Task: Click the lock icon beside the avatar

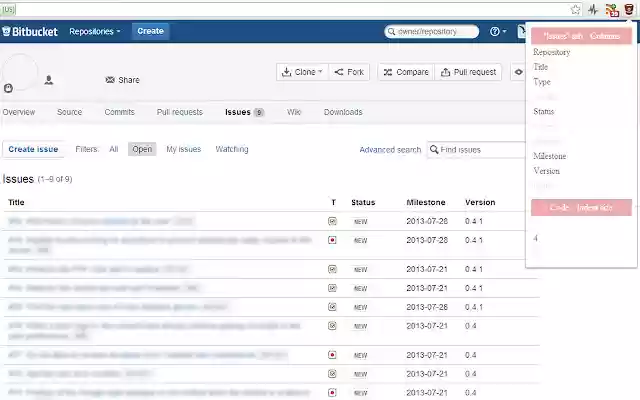Action: click(x=8, y=88)
